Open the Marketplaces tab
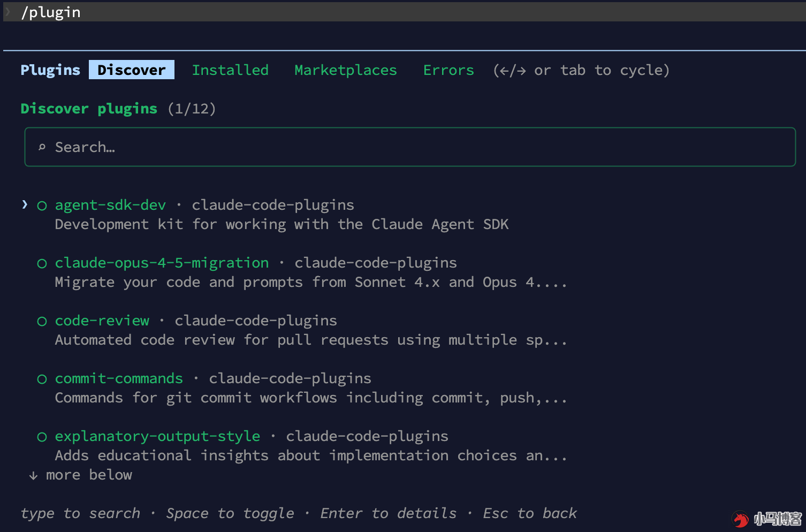The image size is (806, 532). point(346,70)
